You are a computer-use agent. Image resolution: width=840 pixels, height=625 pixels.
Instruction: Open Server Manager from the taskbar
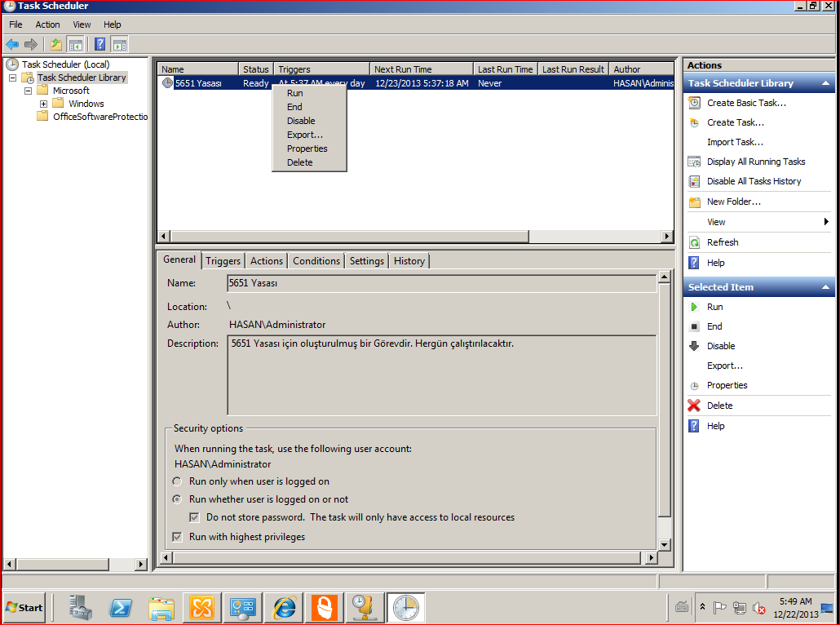[x=81, y=608]
